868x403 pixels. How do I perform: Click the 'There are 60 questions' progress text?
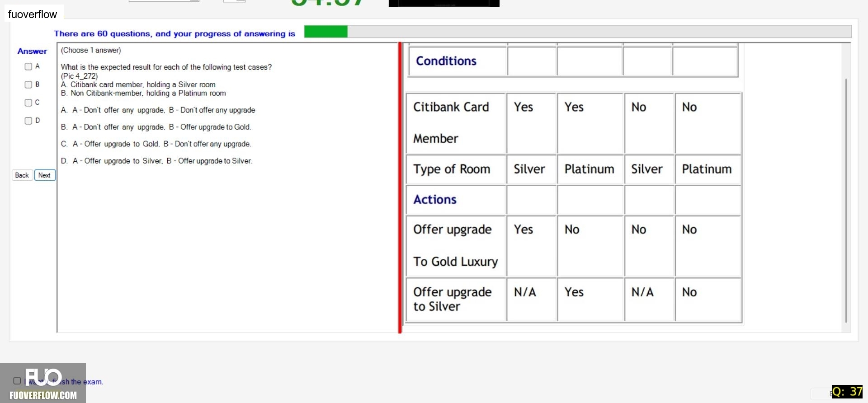point(175,33)
